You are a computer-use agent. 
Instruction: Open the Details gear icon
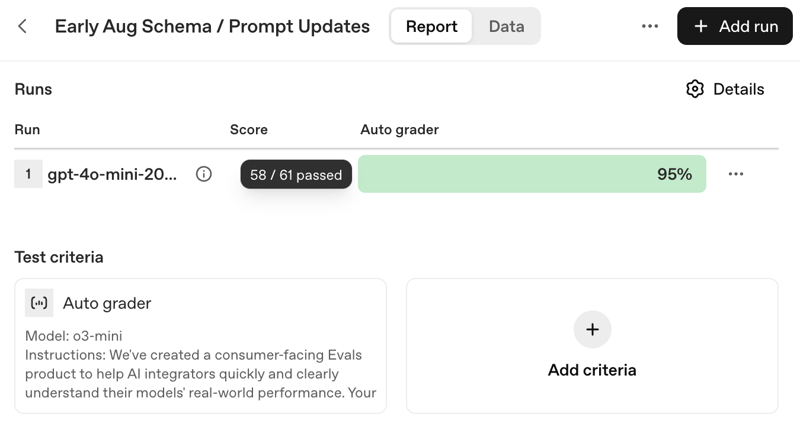coord(695,89)
